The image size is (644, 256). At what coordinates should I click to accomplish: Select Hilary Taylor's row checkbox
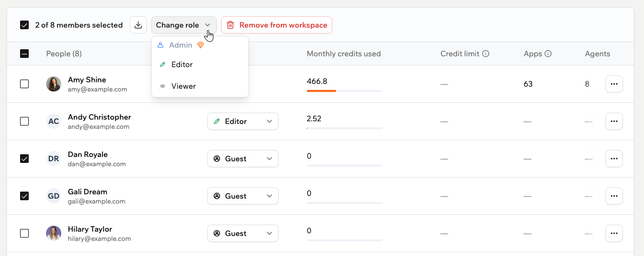tap(24, 233)
